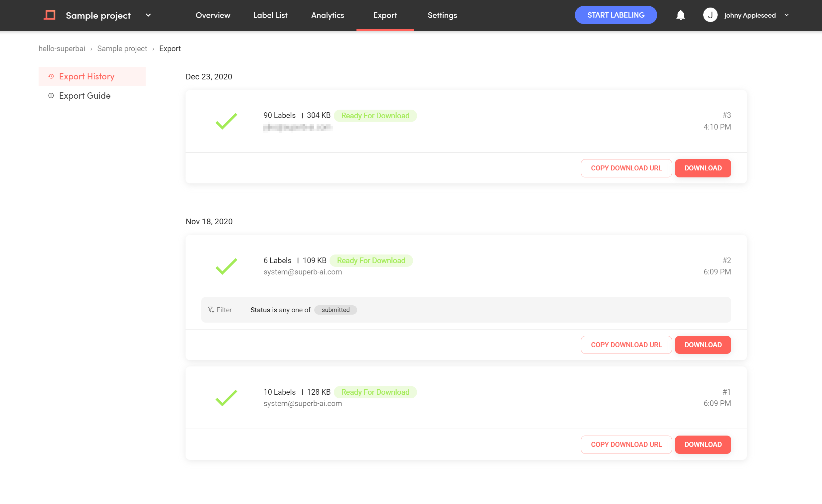Open the Settings tab
Screen dimensions: 822x504
pos(442,15)
